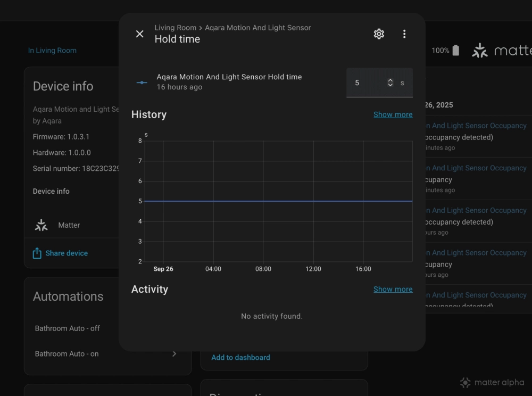Open Living Room in the breadcrumb
The image size is (532, 396).
point(176,27)
